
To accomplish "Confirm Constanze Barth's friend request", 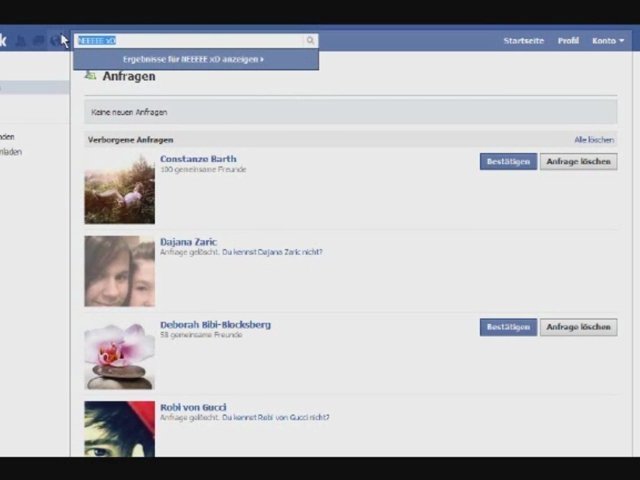I will (508, 161).
